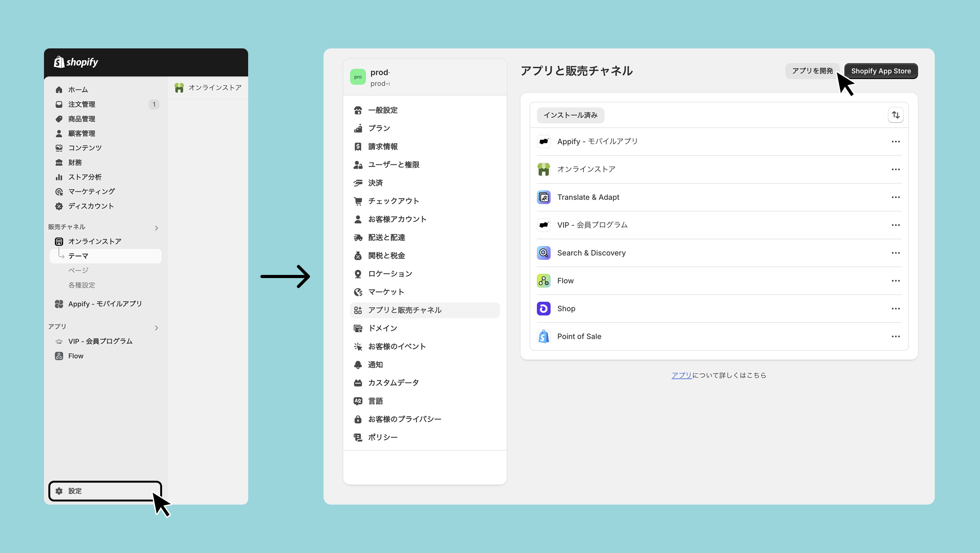Click the Translate & Adapt app icon
Viewport: 980px width, 553px height.
[543, 197]
